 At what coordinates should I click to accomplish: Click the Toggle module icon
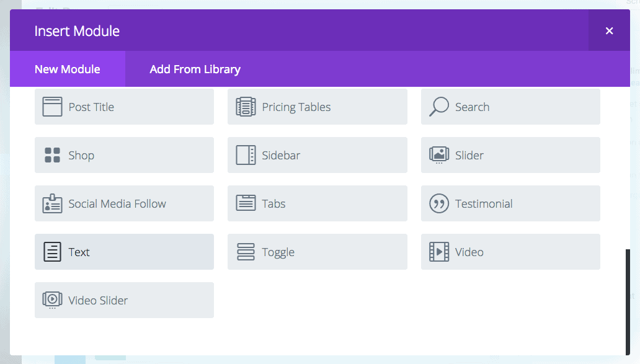246,252
